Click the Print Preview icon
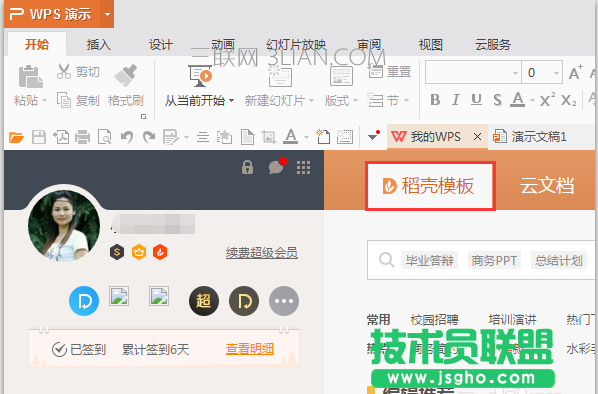Viewport: 598px width, 394px height. pos(104,137)
